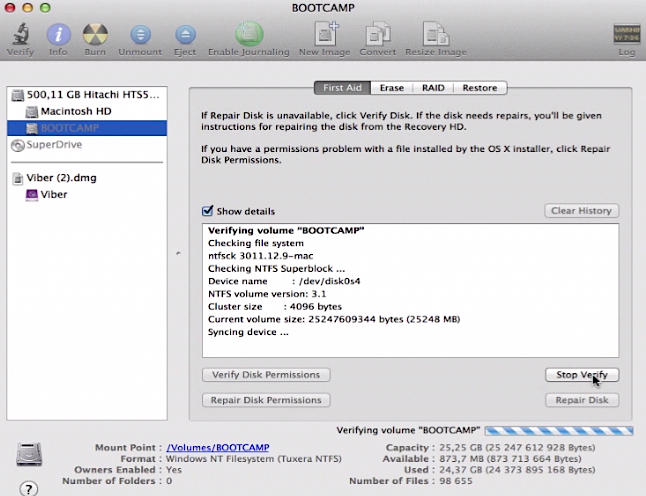
Task: Click the Repair Disk button
Action: coord(582,400)
